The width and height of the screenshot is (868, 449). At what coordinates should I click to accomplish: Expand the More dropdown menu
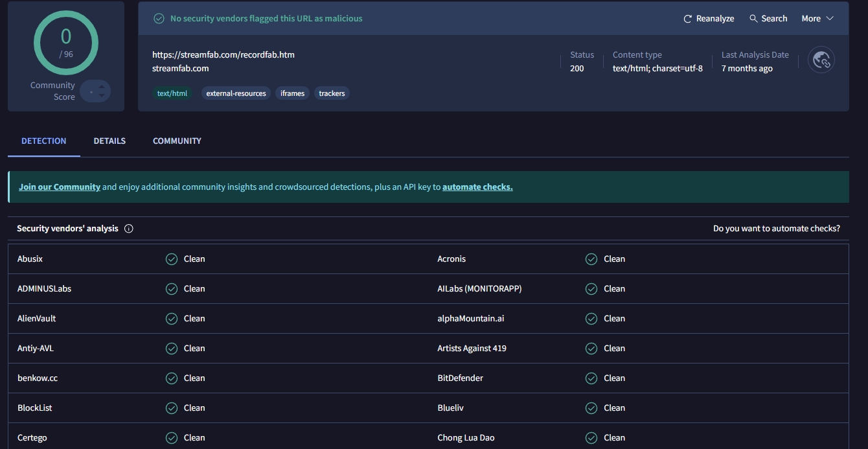pyautogui.click(x=817, y=19)
